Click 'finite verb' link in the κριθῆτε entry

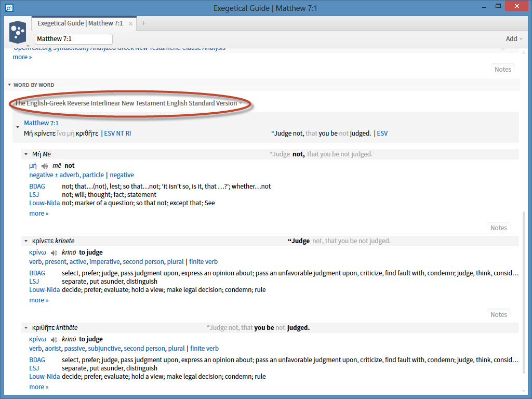[x=204, y=349]
